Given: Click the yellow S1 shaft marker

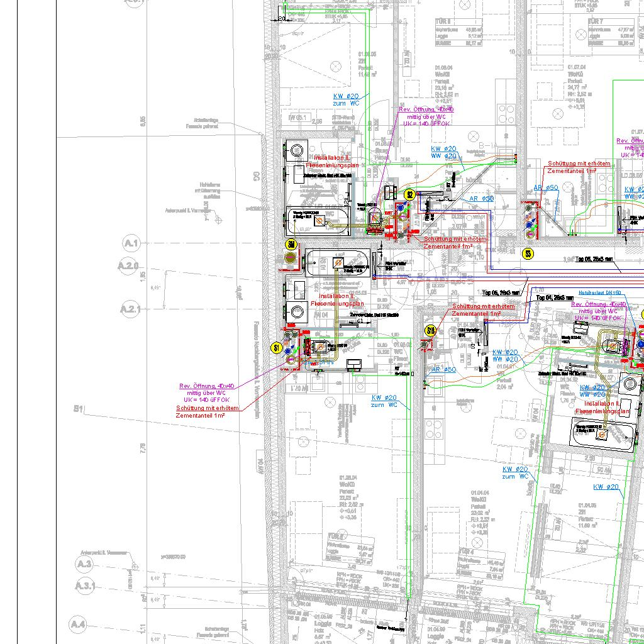Looking at the screenshot, I should [276, 347].
